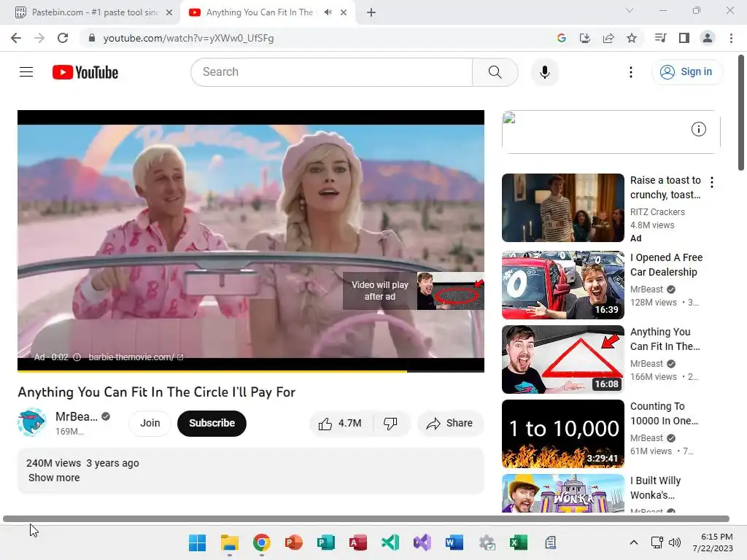
Task: Sign in to YouTube
Action: pos(686,72)
